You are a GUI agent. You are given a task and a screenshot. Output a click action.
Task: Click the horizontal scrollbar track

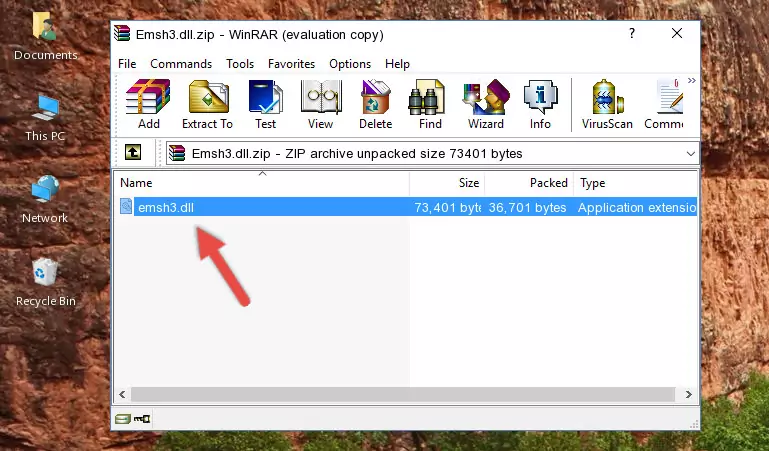click(x=403, y=394)
